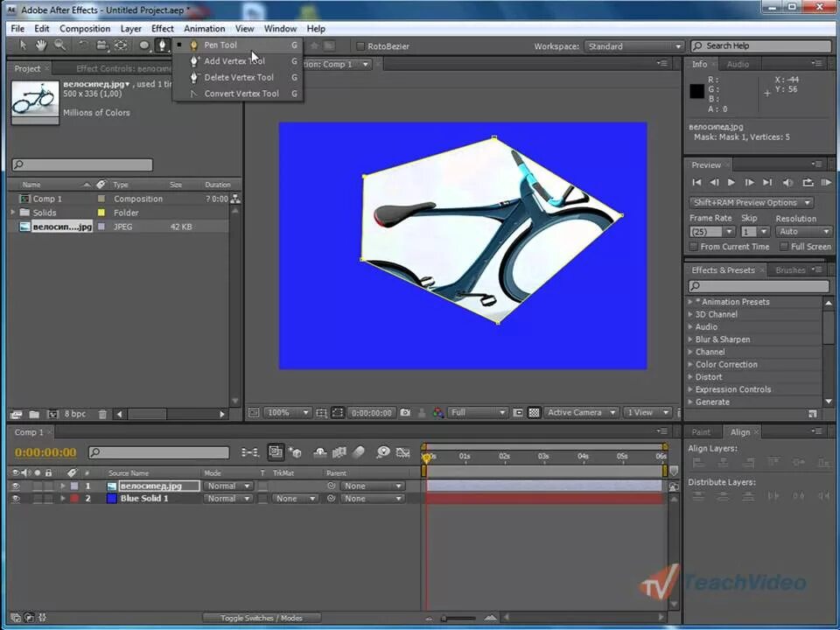This screenshot has height=630, width=840.
Task: Select the Hand tool
Action: (41, 45)
